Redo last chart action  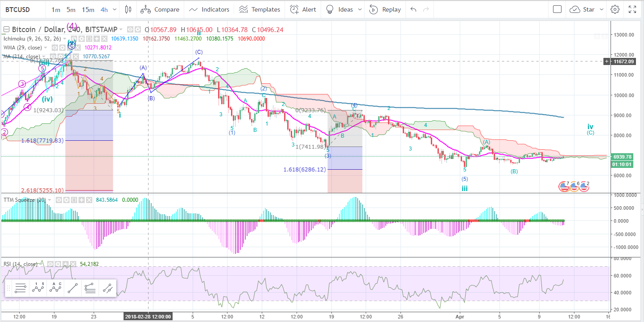pyautogui.click(x=426, y=9)
